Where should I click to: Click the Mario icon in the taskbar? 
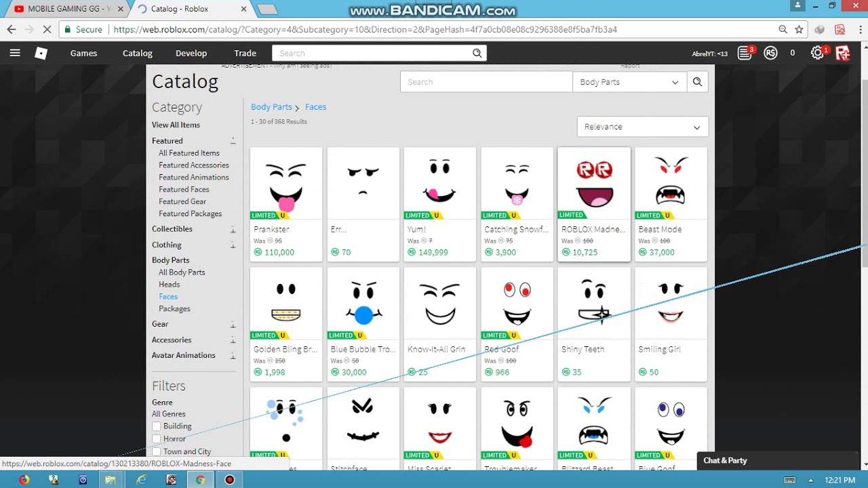[172, 479]
